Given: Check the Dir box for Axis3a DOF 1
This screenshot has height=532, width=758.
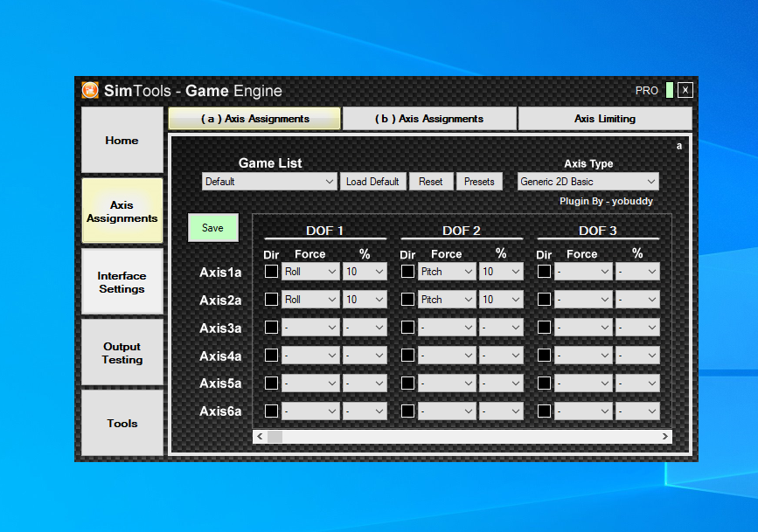Looking at the screenshot, I should (271, 327).
